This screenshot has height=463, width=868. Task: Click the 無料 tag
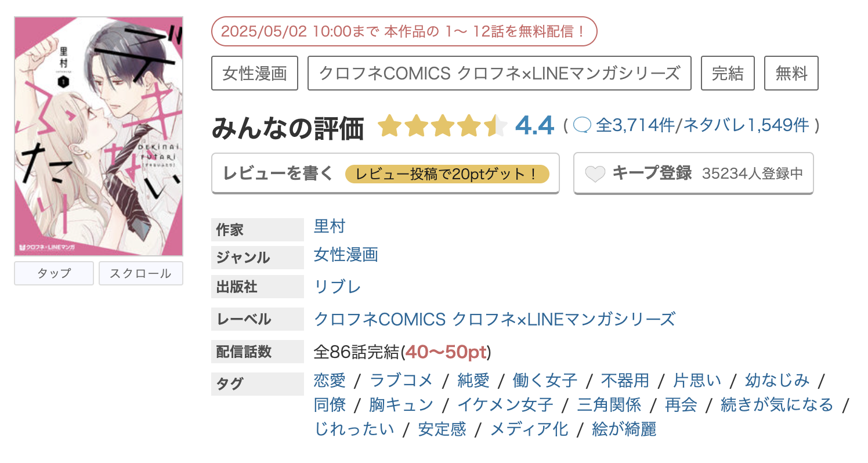point(790,73)
